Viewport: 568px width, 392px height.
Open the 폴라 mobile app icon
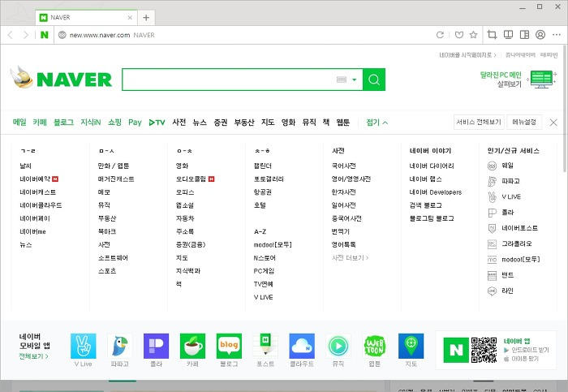156,346
